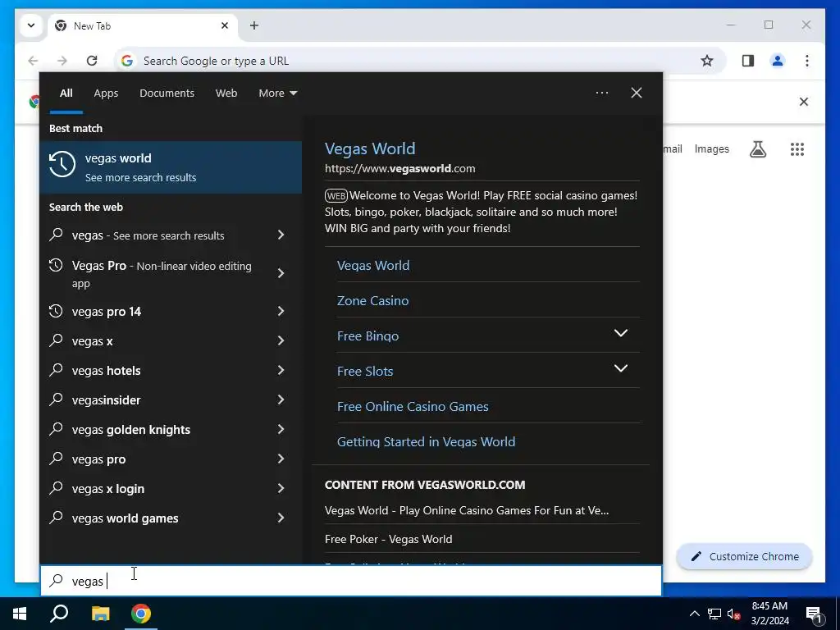Image resolution: width=840 pixels, height=630 pixels.
Task: Open the Vegas World sublink in the preview list
Action: [x=373, y=265]
